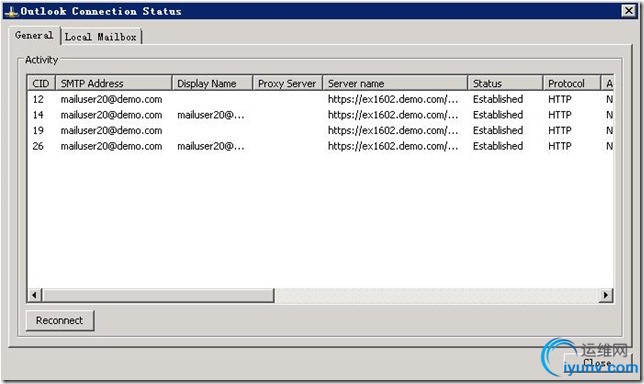This screenshot has width=644, height=384.
Task: Click Established status in CID 12 row
Action: click(498, 99)
